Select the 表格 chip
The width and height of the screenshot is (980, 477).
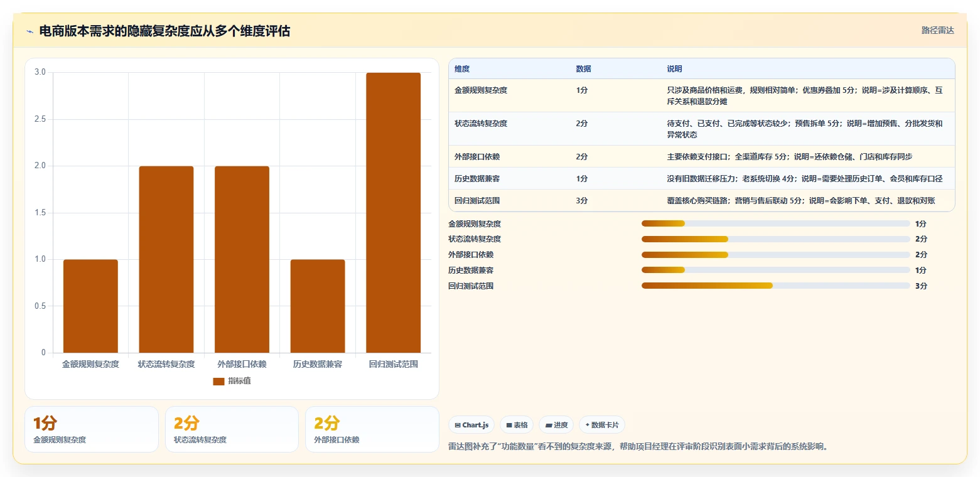pyautogui.click(x=517, y=425)
